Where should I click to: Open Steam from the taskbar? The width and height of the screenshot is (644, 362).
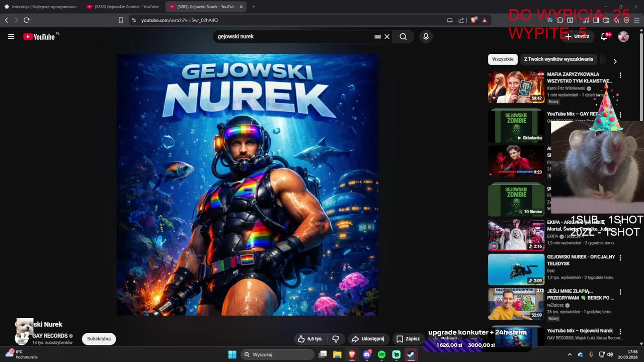(x=411, y=354)
